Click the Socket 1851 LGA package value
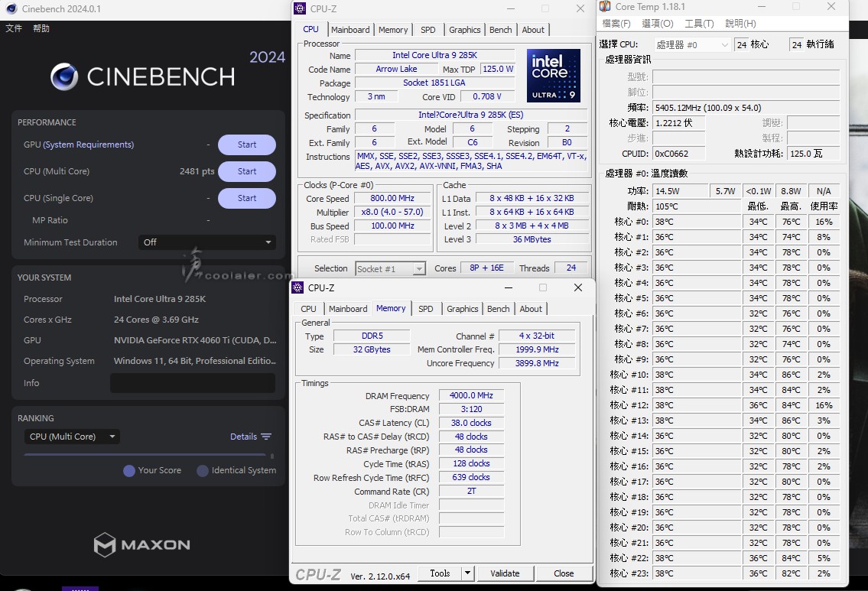Image resolution: width=868 pixels, height=591 pixels. click(x=434, y=83)
